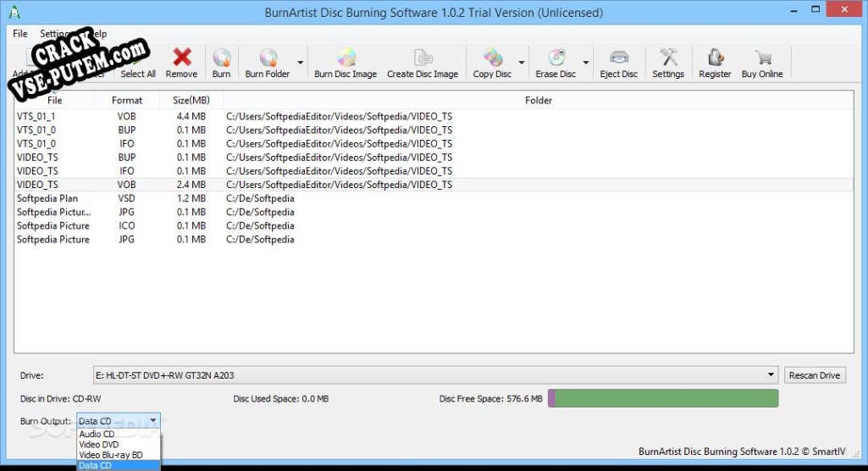
Task: Select the VIDEO_TS IFO file row
Action: [x=434, y=171]
